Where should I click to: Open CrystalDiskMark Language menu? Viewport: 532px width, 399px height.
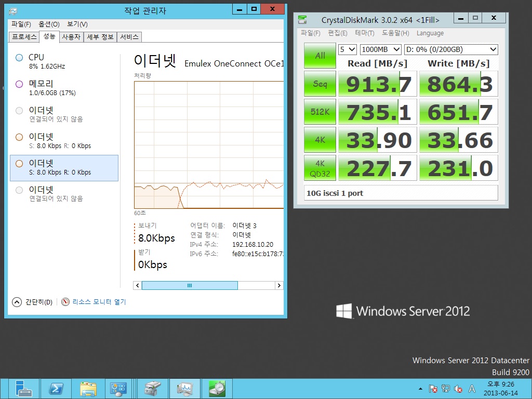coord(430,33)
